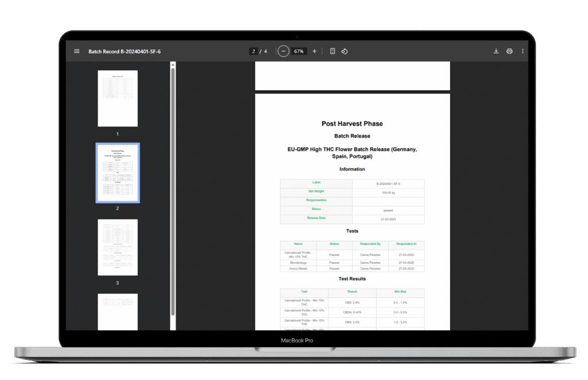Print the document using the printer icon
The height and width of the screenshot is (380, 588).
click(509, 51)
